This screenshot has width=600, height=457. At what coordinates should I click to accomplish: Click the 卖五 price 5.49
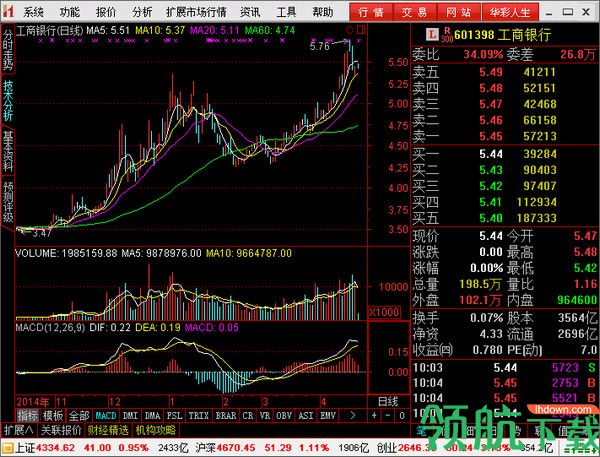(491, 72)
